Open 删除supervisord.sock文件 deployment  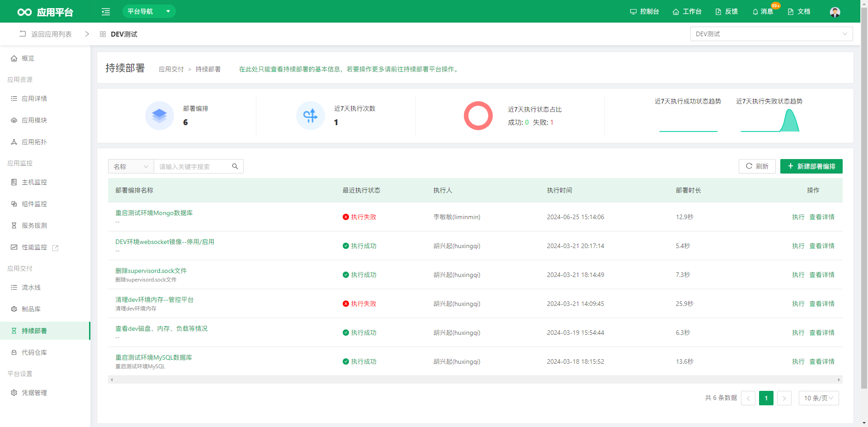point(151,271)
